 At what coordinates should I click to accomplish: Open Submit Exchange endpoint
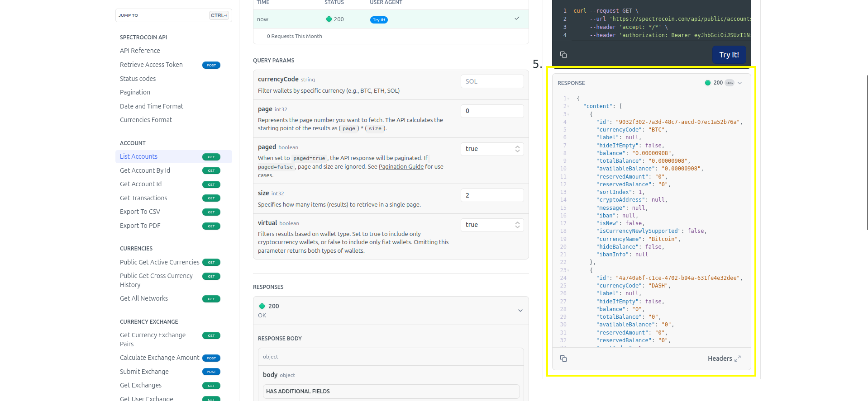point(144,372)
